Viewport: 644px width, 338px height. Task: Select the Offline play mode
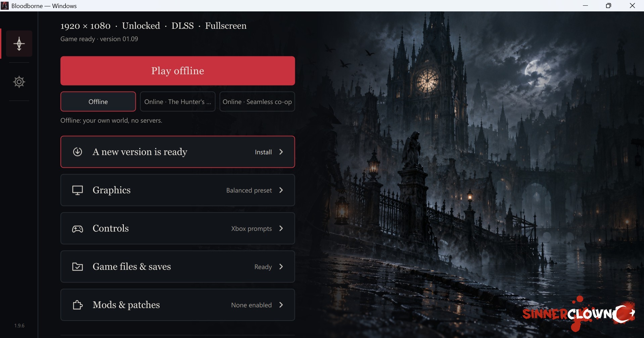[x=98, y=102]
